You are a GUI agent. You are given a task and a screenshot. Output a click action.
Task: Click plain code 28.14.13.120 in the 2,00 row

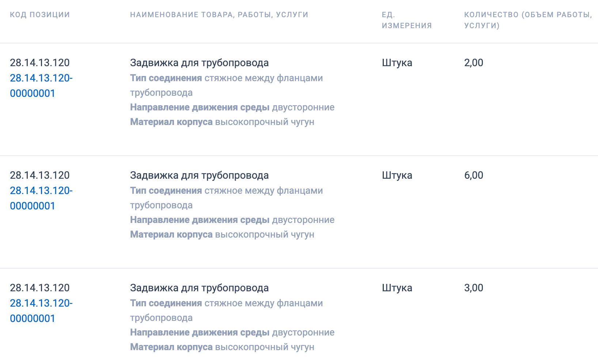click(39, 63)
